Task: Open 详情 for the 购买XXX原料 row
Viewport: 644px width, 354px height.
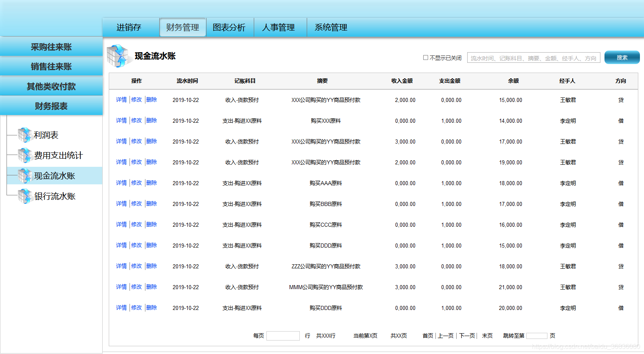Action: click(x=121, y=120)
